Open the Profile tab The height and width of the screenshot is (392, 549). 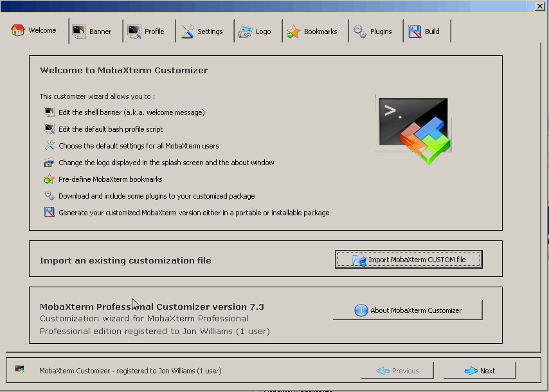point(146,31)
